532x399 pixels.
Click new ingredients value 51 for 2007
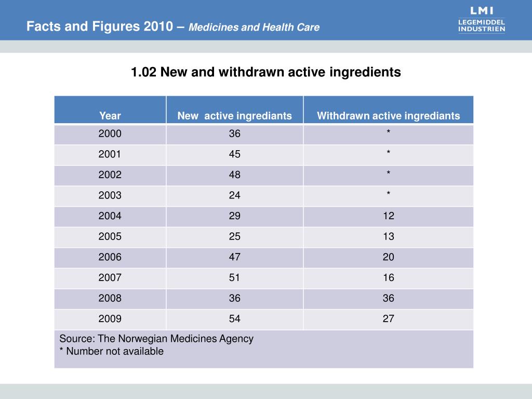click(x=234, y=277)
